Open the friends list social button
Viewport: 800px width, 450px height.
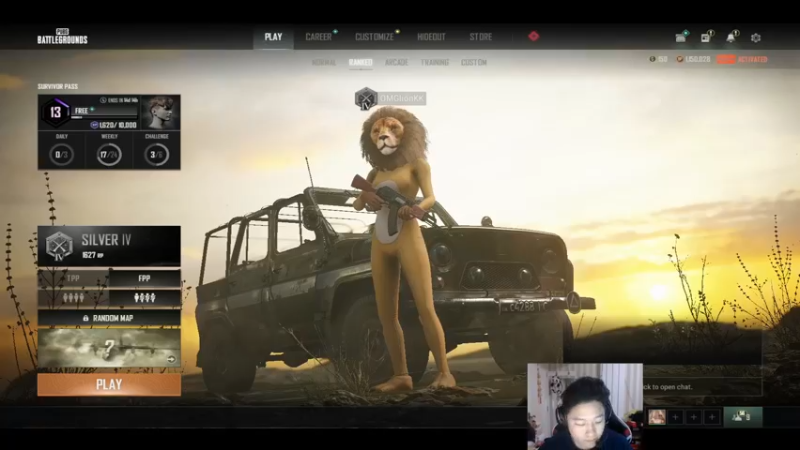point(742,417)
